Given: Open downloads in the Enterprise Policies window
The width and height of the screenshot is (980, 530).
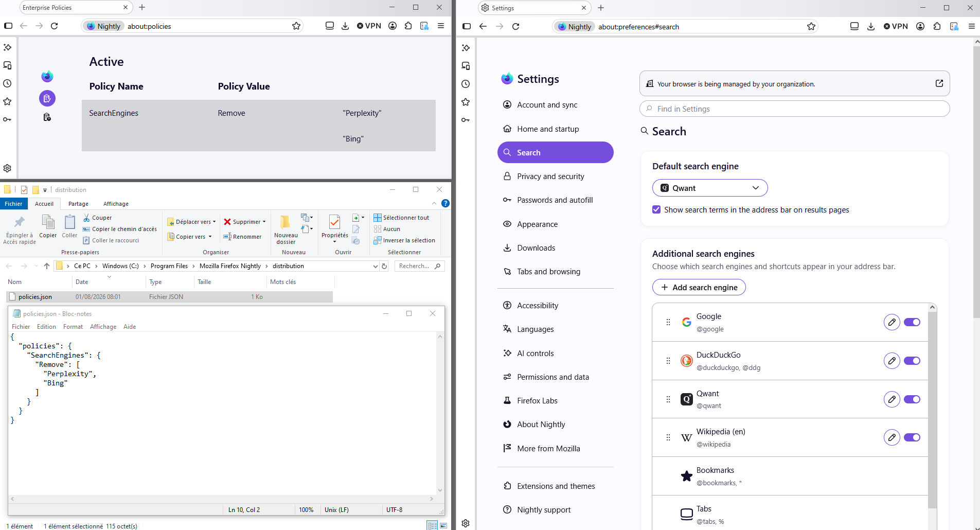Looking at the screenshot, I should tap(345, 26).
